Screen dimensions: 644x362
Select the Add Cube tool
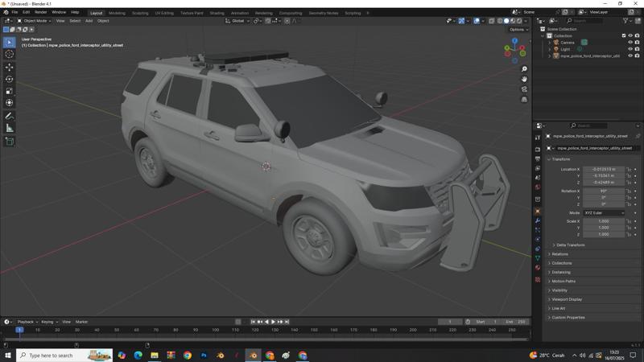point(10,142)
